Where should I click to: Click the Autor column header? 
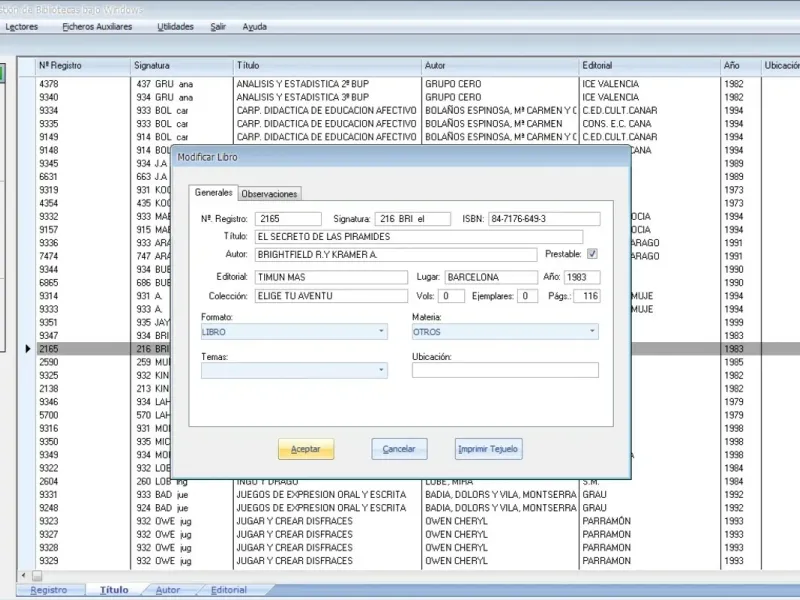point(501,65)
